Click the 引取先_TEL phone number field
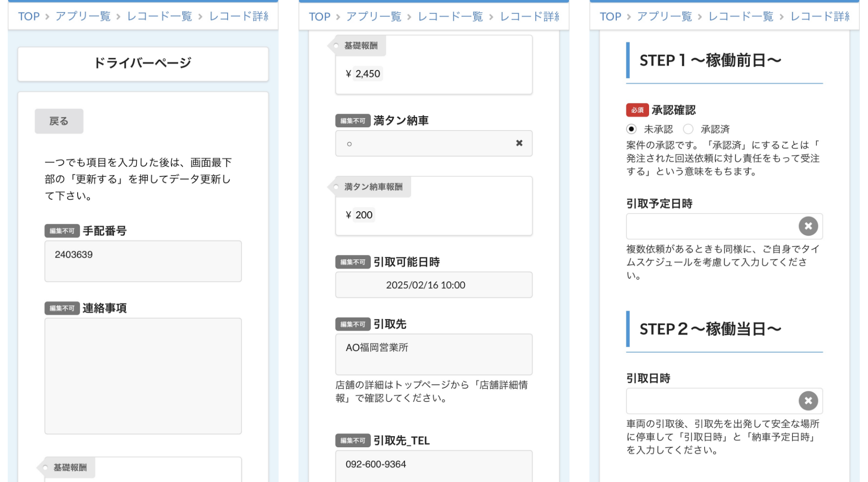The height and width of the screenshot is (482, 868). pos(433,465)
